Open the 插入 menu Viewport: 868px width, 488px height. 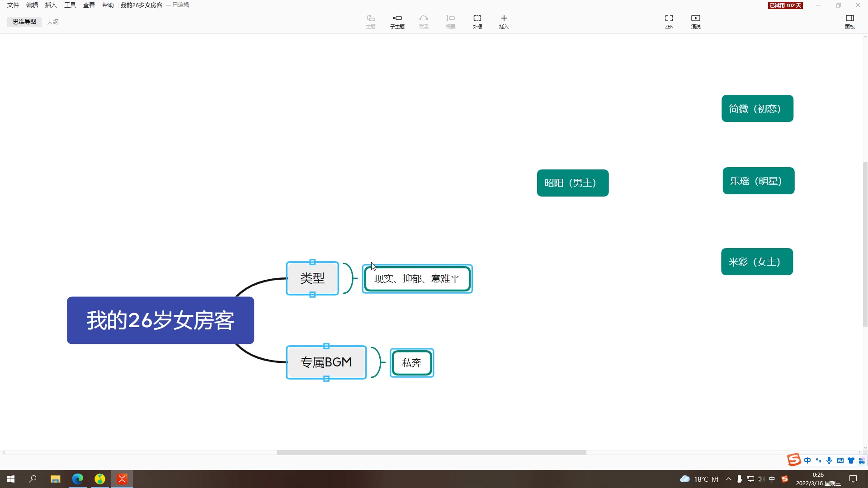[51, 5]
